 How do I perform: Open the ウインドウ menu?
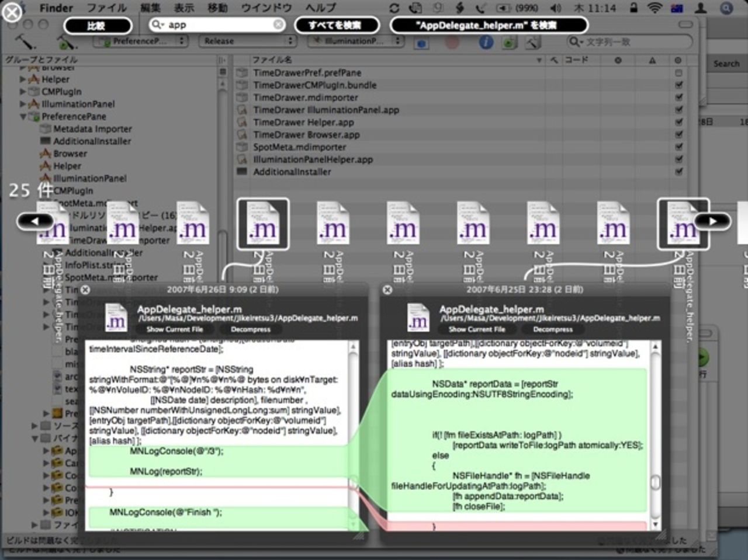[x=266, y=8]
